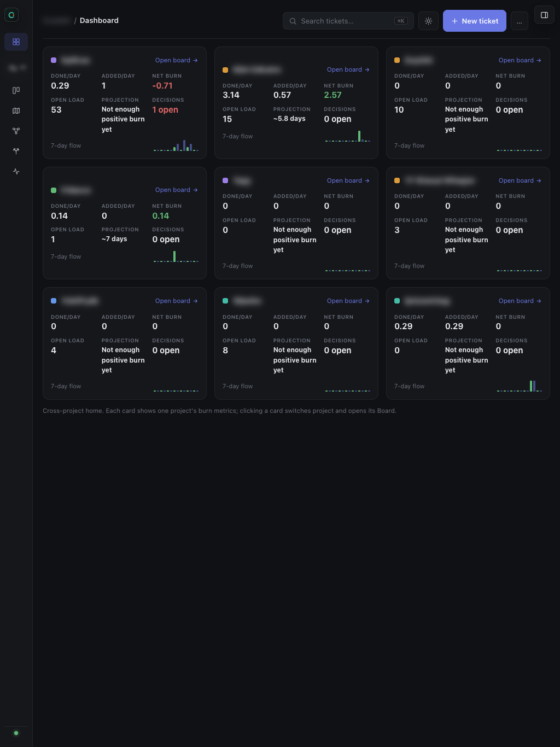Open board for the card with open load 8
The width and height of the screenshot is (560, 747).
(348, 301)
